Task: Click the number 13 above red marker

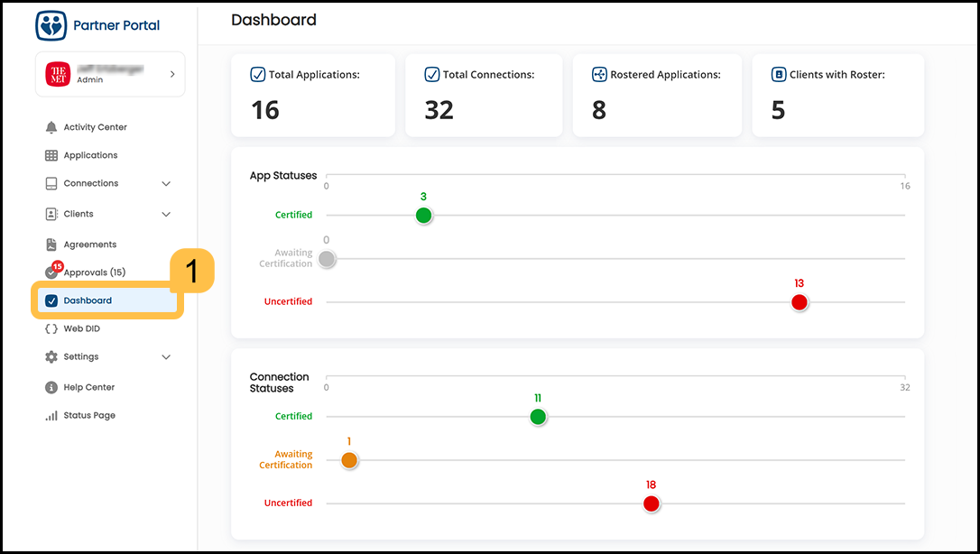Action: 799,283
